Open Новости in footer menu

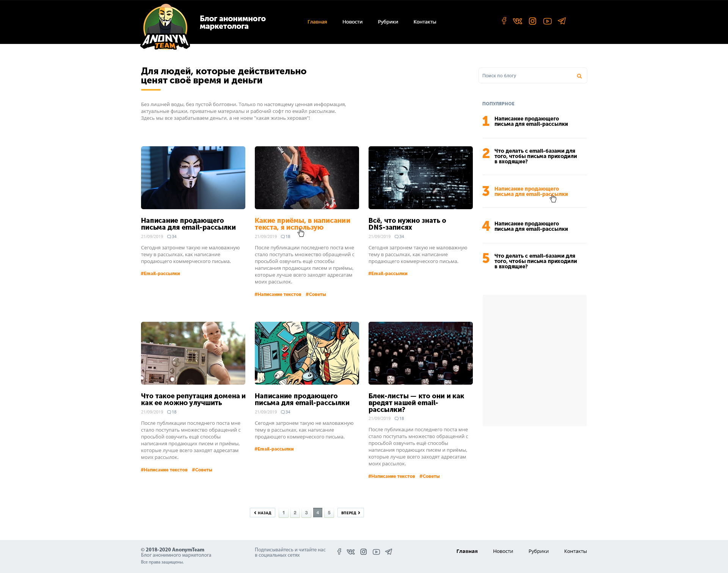(x=503, y=551)
